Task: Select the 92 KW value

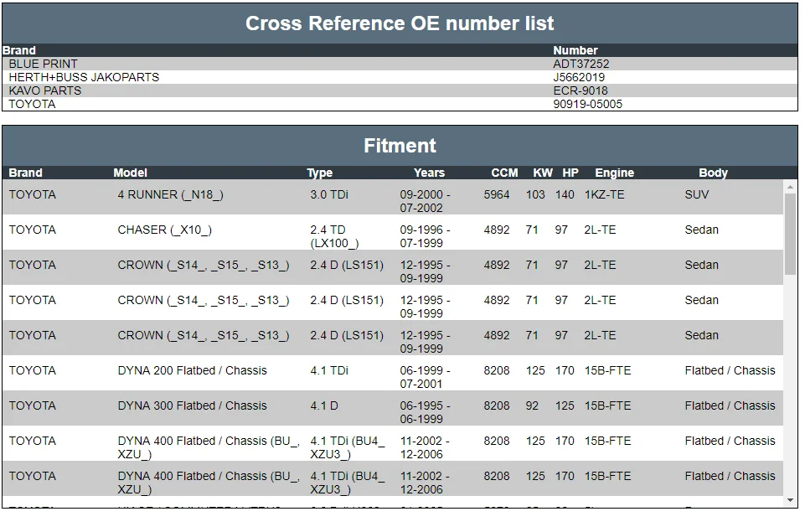Action: pyautogui.click(x=532, y=405)
